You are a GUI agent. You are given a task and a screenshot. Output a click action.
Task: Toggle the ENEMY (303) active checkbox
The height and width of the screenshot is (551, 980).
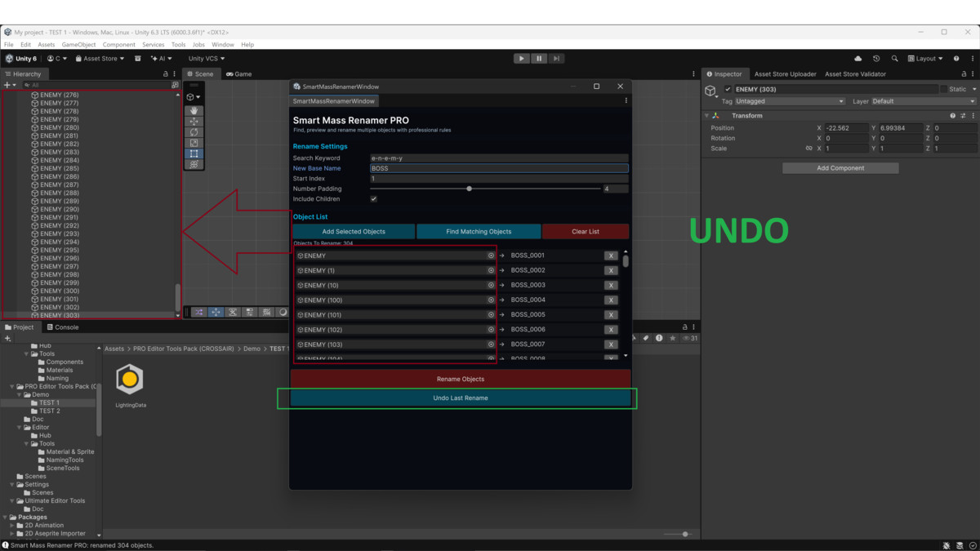(x=728, y=89)
